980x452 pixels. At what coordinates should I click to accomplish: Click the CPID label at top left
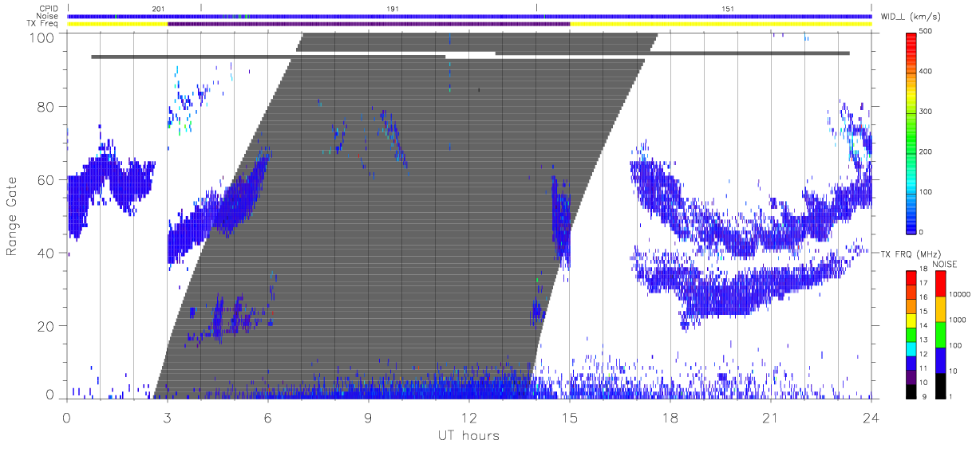tap(49, 9)
